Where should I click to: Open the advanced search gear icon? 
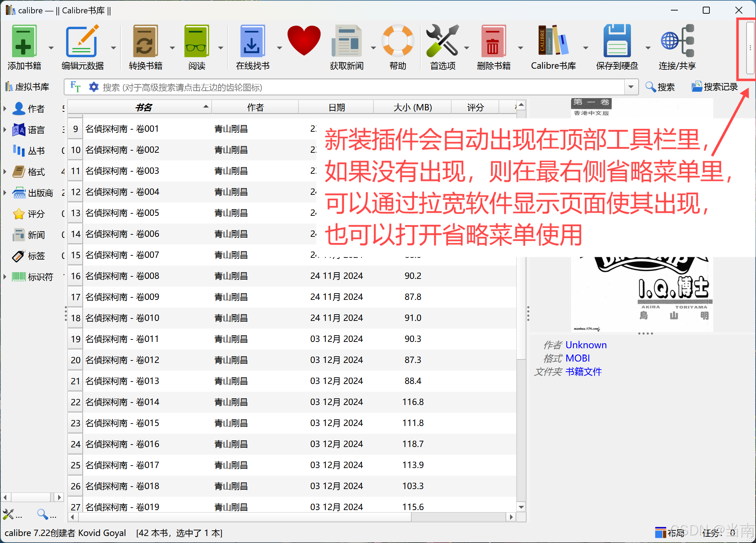93,87
